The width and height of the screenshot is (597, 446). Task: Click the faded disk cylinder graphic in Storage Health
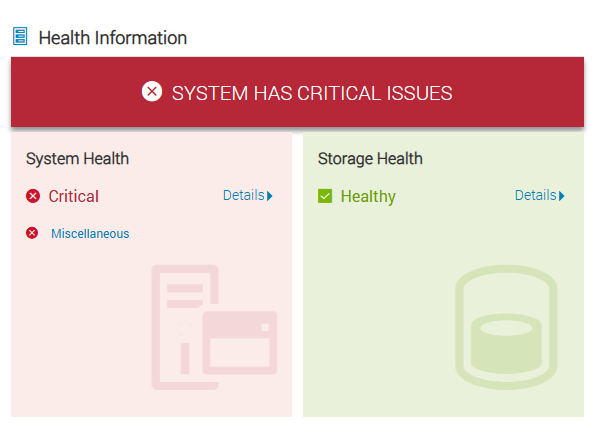[x=506, y=327]
